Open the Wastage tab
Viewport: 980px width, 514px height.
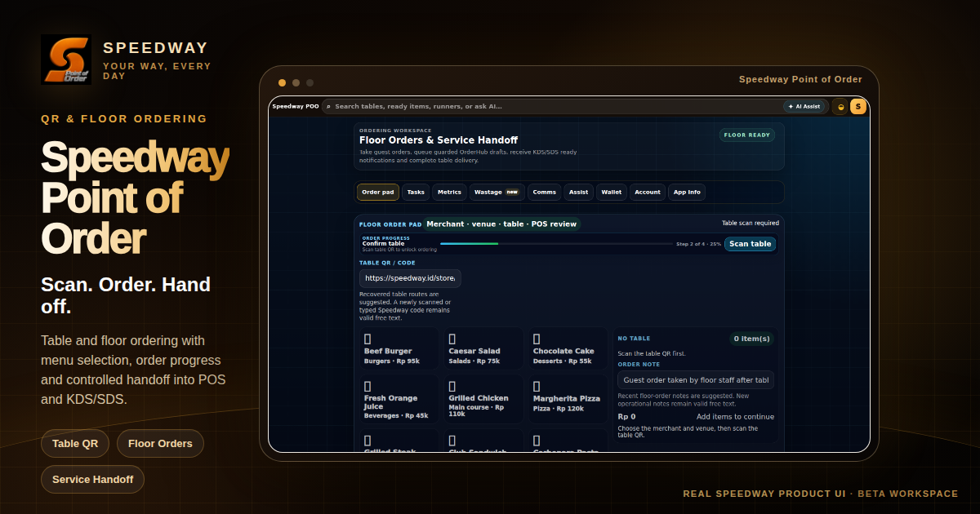[497, 193]
